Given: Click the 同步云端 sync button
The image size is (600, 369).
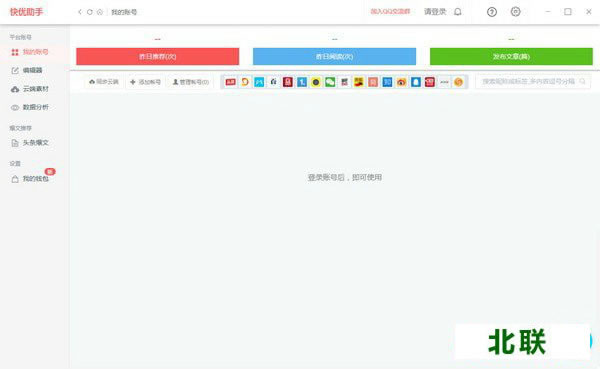Looking at the screenshot, I should (104, 82).
